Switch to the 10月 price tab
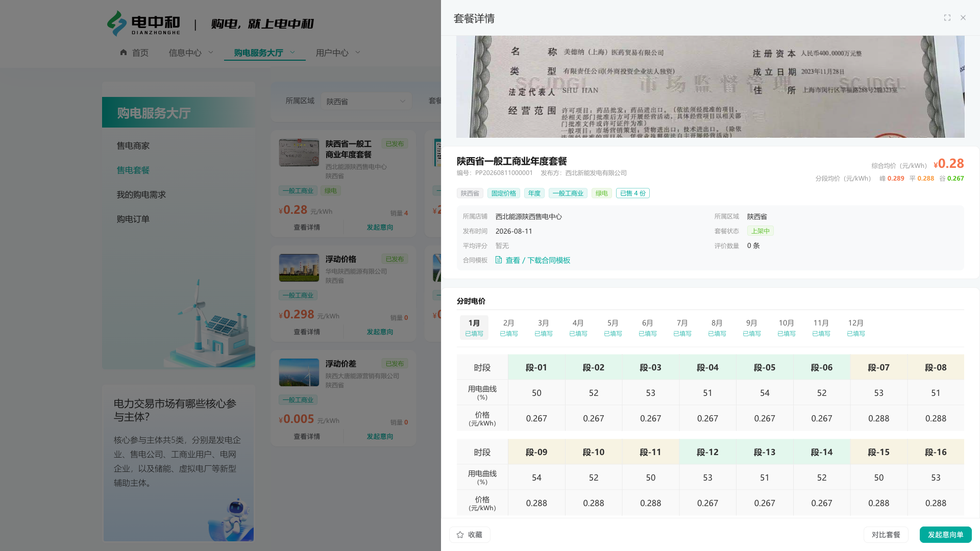Screen dimensions: 980x551 click(x=787, y=328)
